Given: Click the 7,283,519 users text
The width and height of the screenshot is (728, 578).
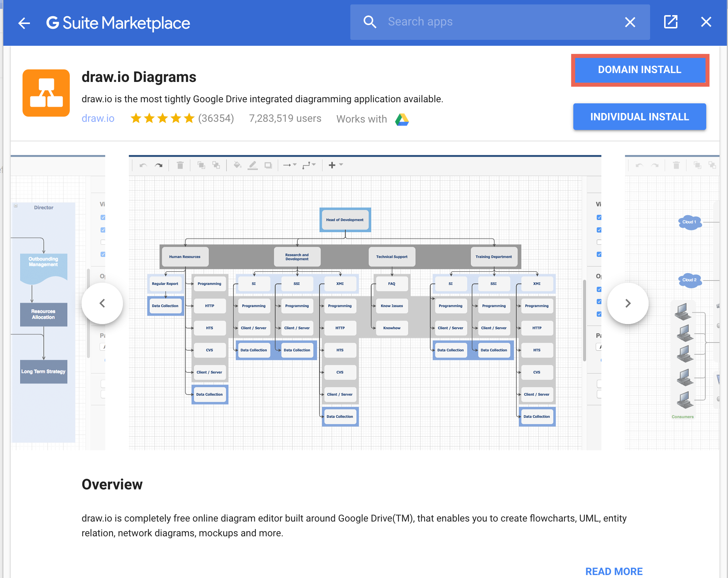Looking at the screenshot, I should click(285, 118).
